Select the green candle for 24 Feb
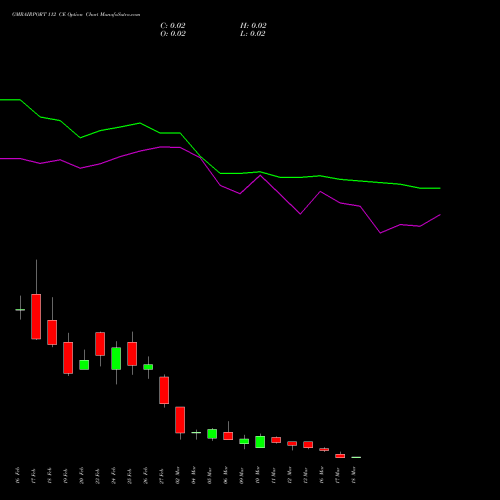Viewport: 500px width, 500px height. (116, 358)
